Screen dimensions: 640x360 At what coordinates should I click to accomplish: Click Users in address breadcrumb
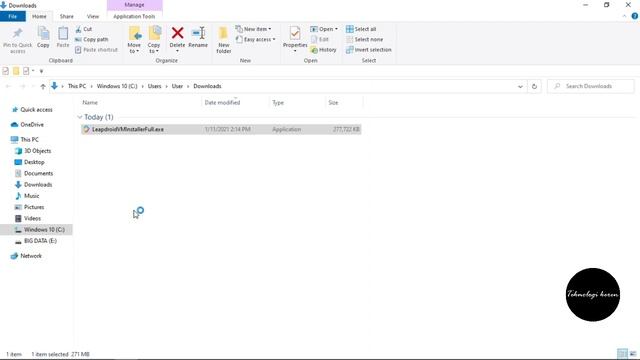pyautogui.click(x=154, y=86)
